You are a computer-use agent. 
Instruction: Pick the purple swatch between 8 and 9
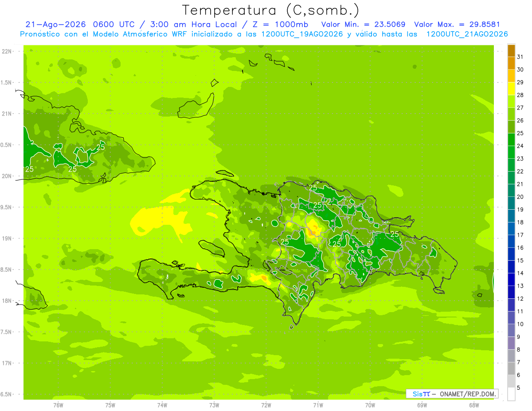pyautogui.click(x=511, y=344)
